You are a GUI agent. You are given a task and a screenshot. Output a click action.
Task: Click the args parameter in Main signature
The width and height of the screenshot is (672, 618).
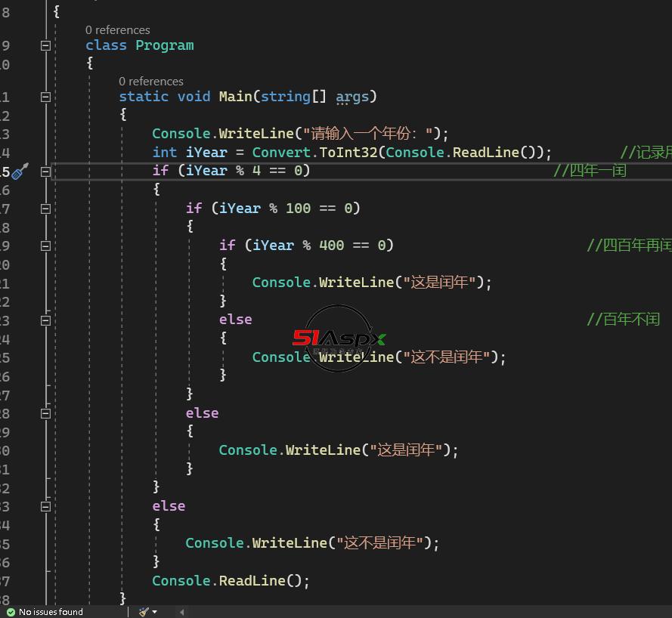(352, 97)
